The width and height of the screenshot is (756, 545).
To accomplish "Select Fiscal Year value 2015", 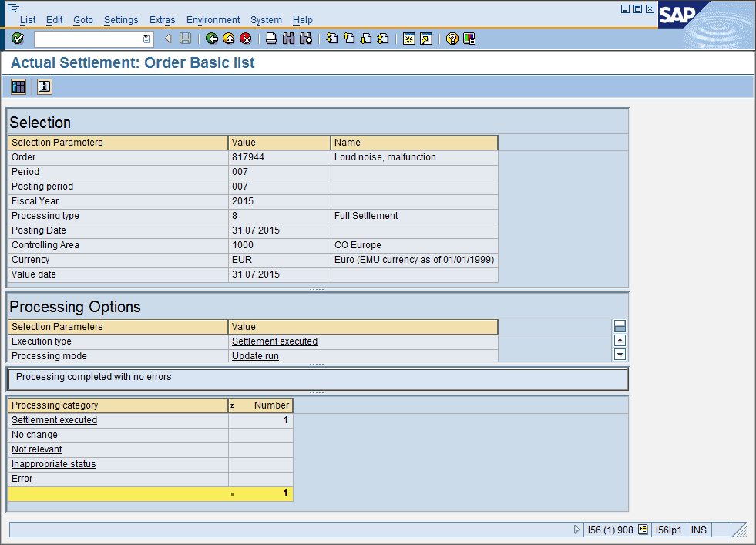I will (279, 201).
